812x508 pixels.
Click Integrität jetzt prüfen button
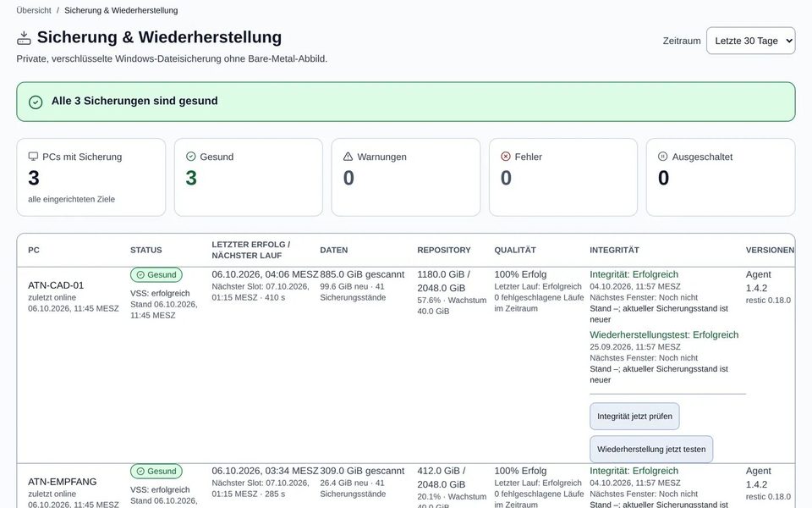point(634,417)
